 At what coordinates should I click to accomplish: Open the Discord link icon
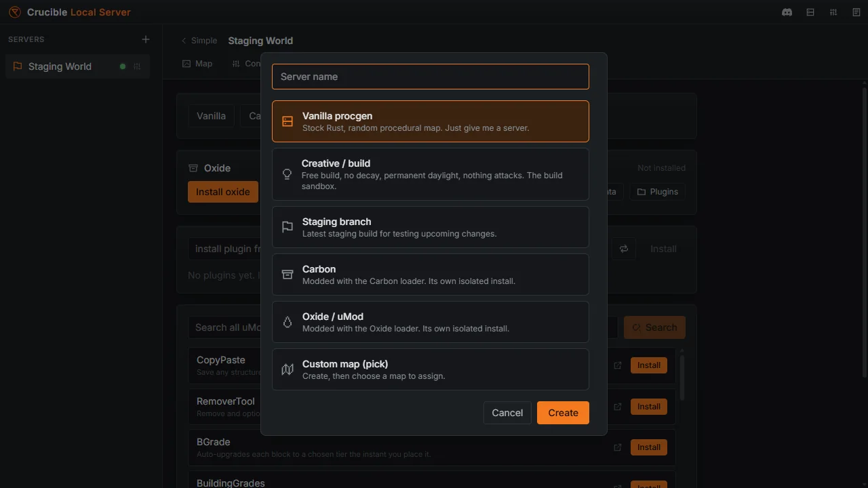(787, 12)
